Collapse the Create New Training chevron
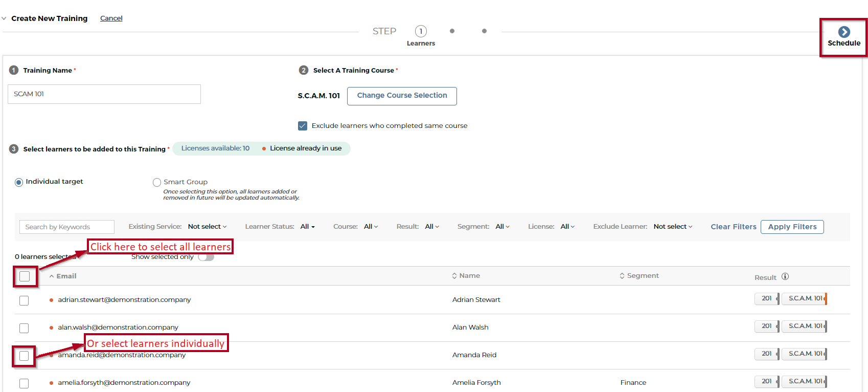 pos(4,18)
